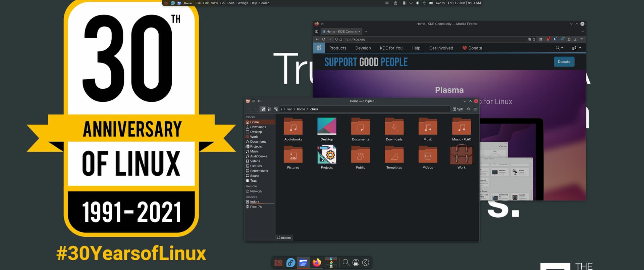Image resolution: width=644 pixels, height=270 pixels.
Task: Click Firefox reload button
Action: pyautogui.click(x=324, y=39)
